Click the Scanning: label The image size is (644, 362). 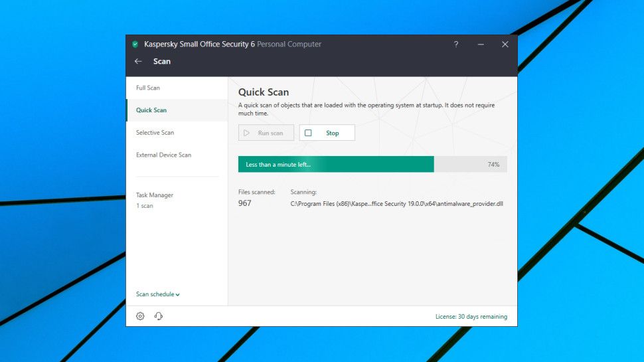click(303, 192)
